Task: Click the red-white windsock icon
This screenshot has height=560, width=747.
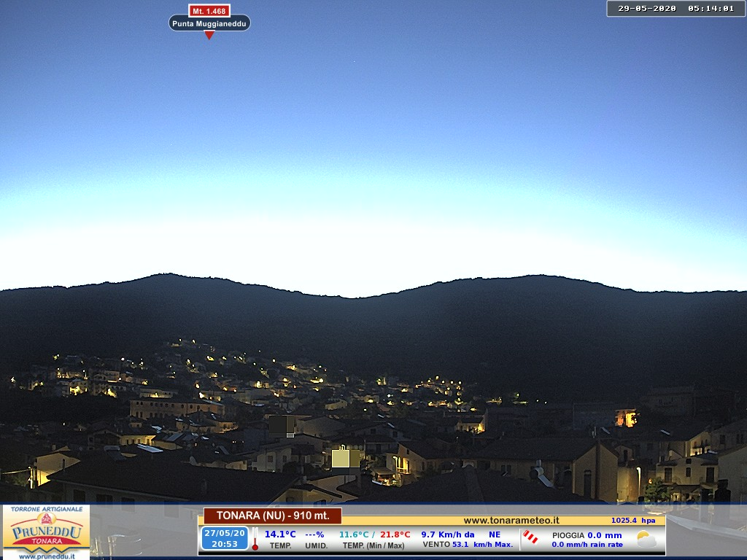Action: (530, 537)
